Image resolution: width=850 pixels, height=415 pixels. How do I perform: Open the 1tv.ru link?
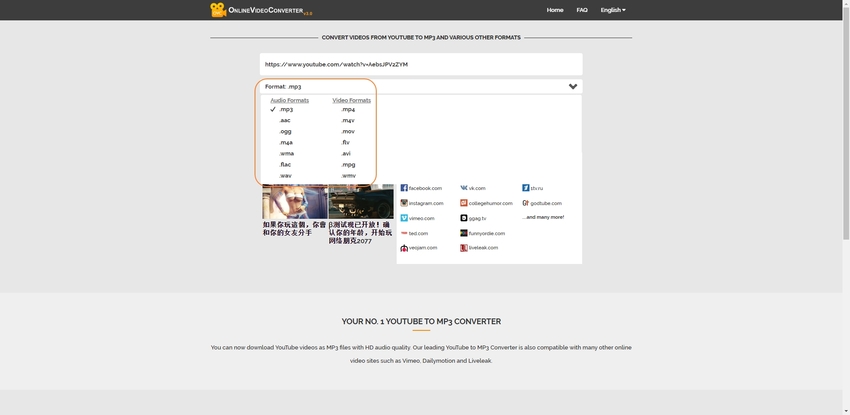coord(537,188)
